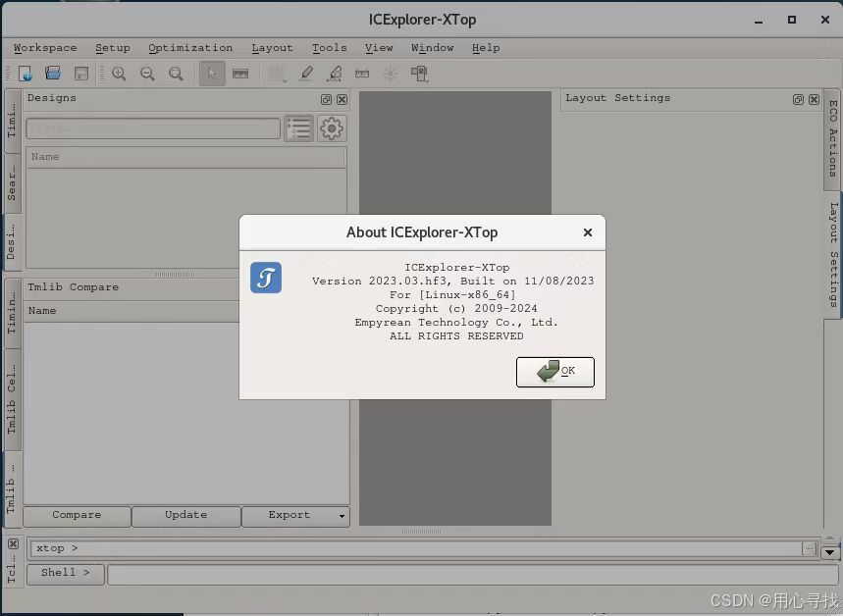Toggle the Designs list view button
Image resolution: width=843 pixels, height=616 pixels.
(x=298, y=128)
